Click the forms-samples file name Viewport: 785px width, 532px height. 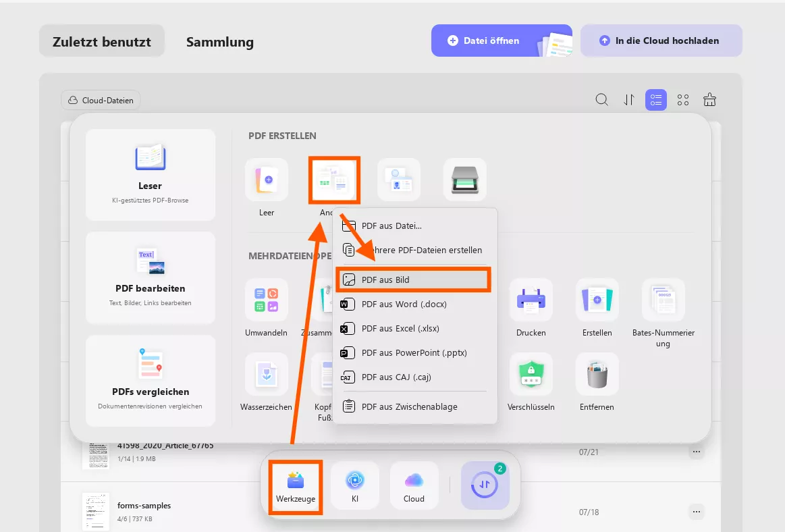144,506
